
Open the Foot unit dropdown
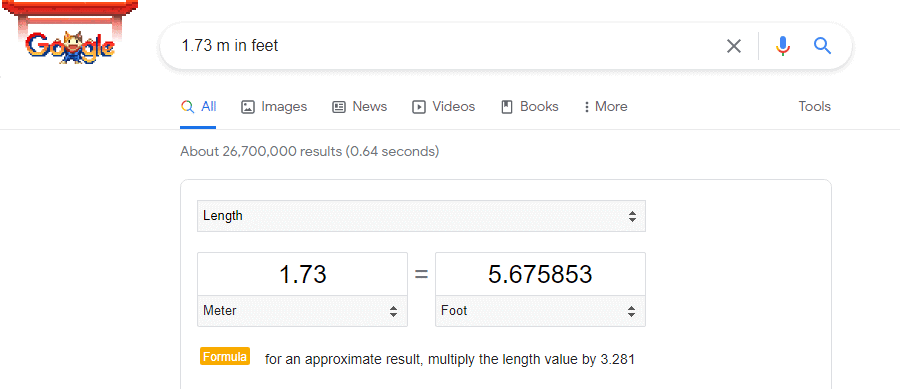click(540, 311)
